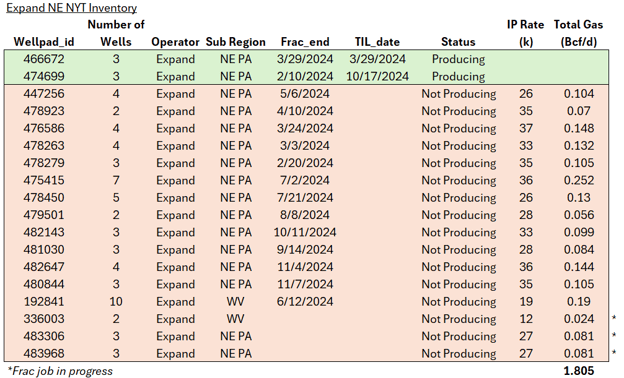Image resolution: width=624 pixels, height=378 pixels.
Task: Click IP Rate value 19
Action: pyautogui.click(x=526, y=302)
